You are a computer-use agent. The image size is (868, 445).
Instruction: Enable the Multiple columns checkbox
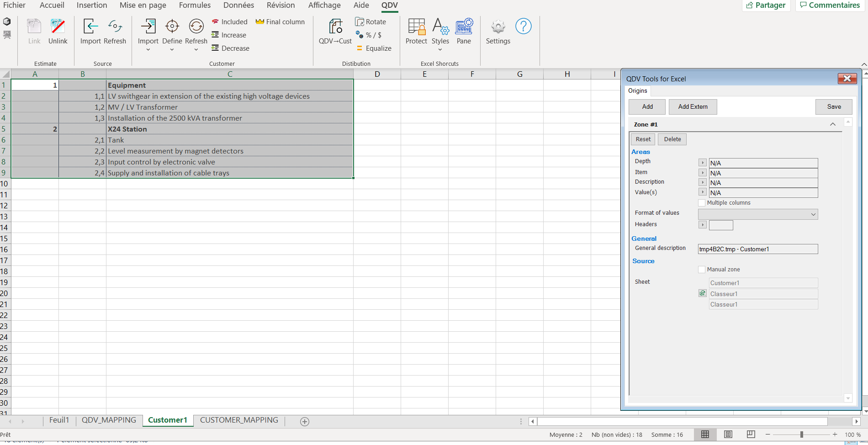[702, 203]
